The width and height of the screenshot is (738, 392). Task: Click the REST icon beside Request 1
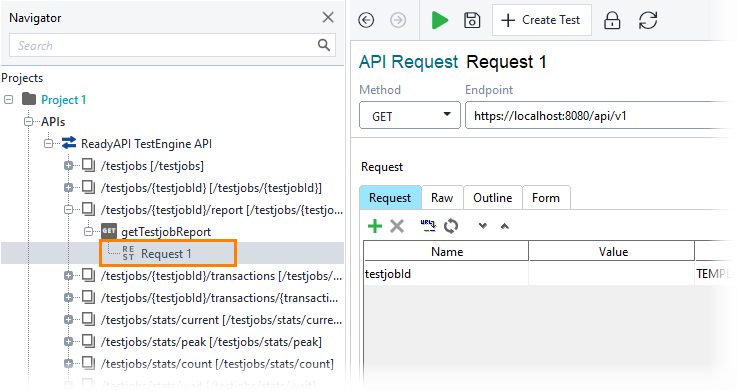click(x=128, y=253)
